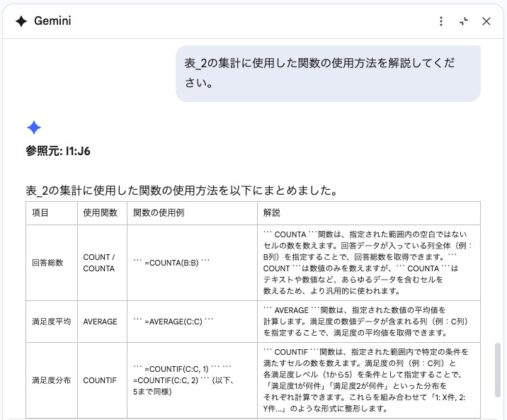Click the 関数の使用例 column header
507x420 pixels.
coord(192,213)
